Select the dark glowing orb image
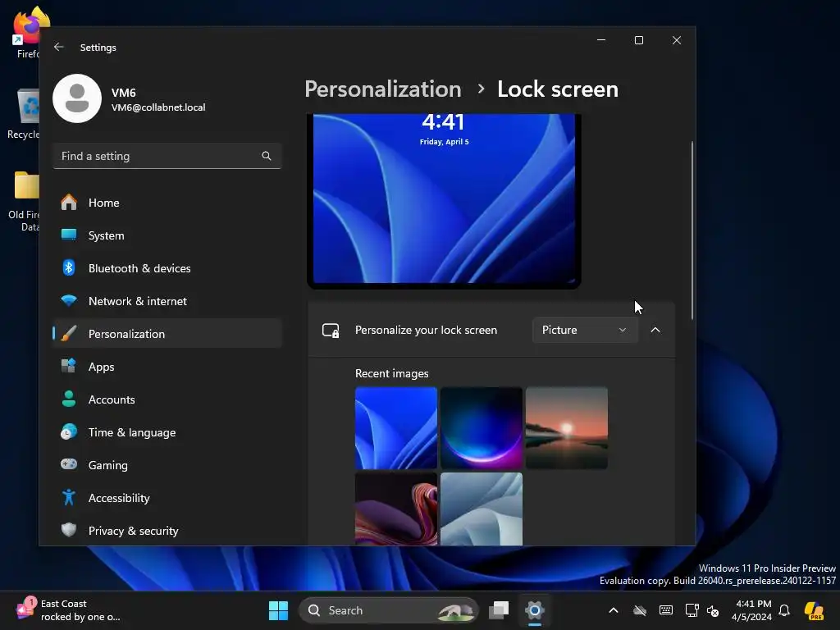 pos(481,428)
